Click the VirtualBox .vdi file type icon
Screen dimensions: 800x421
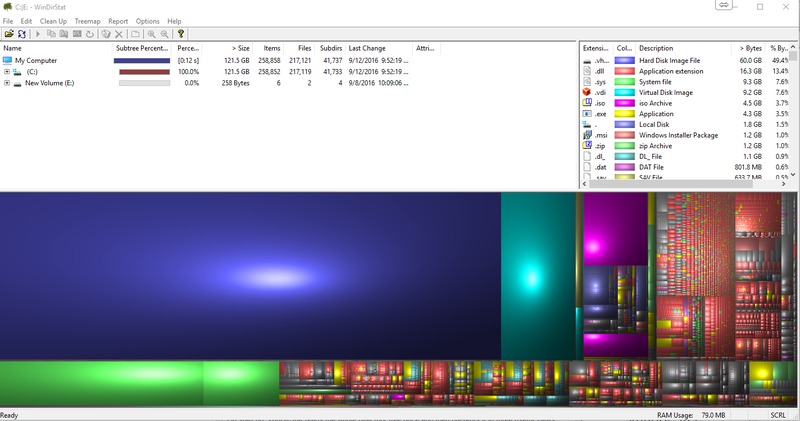click(x=588, y=93)
